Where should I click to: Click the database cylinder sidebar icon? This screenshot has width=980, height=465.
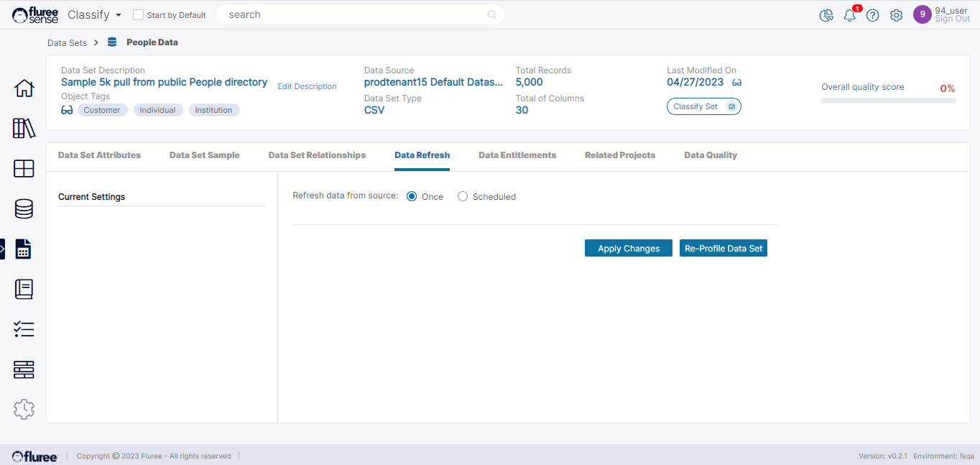(x=24, y=208)
